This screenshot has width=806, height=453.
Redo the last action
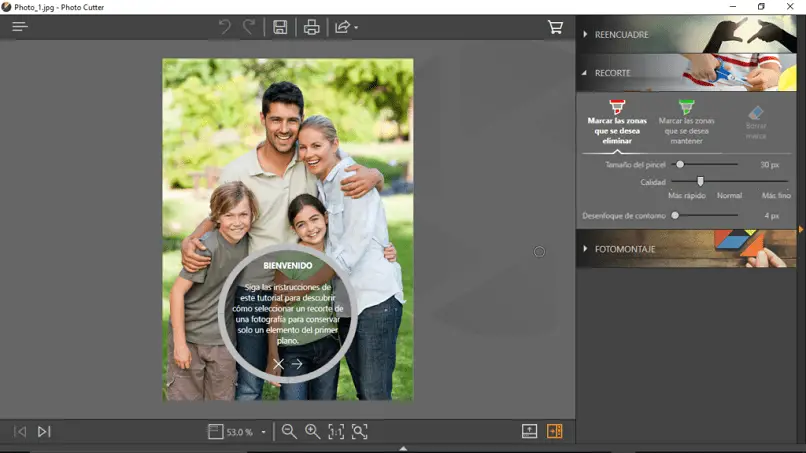tap(249, 27)
